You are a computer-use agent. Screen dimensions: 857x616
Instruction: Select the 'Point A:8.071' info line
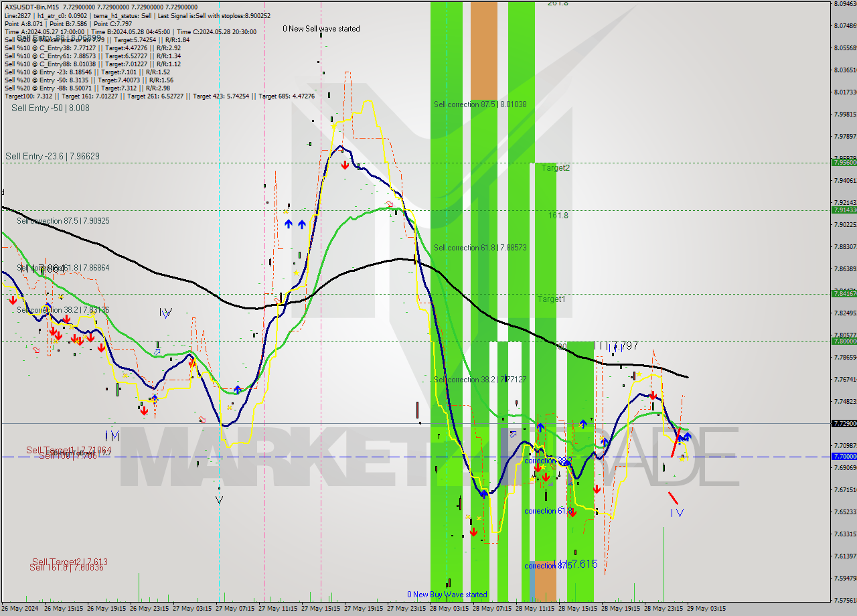[68, 23]
